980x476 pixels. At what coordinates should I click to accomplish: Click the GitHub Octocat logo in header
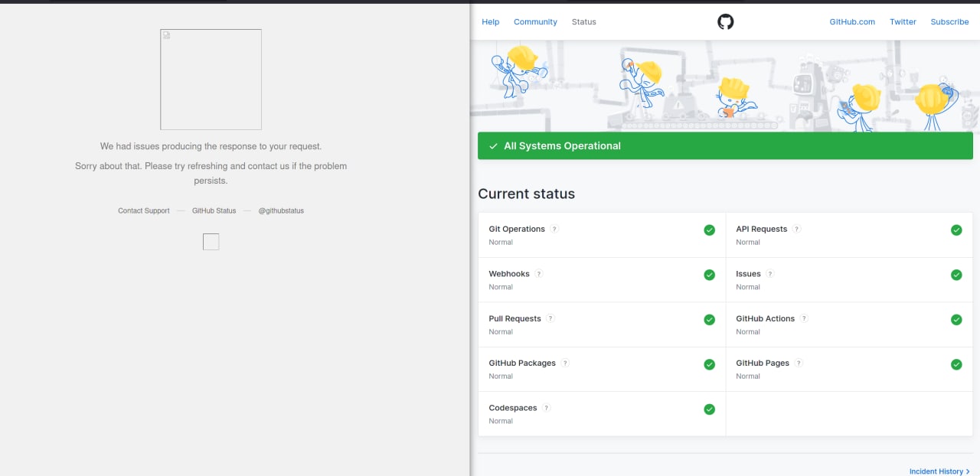726,21
